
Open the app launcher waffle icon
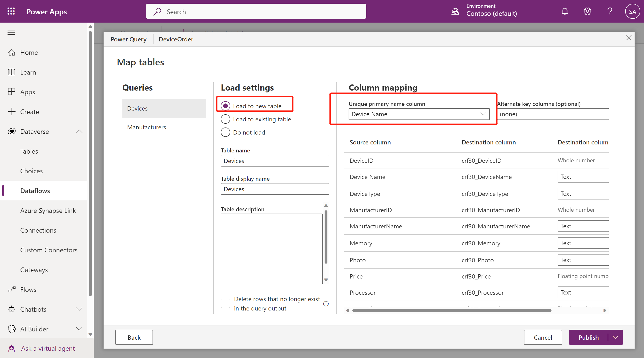point(11,12)
